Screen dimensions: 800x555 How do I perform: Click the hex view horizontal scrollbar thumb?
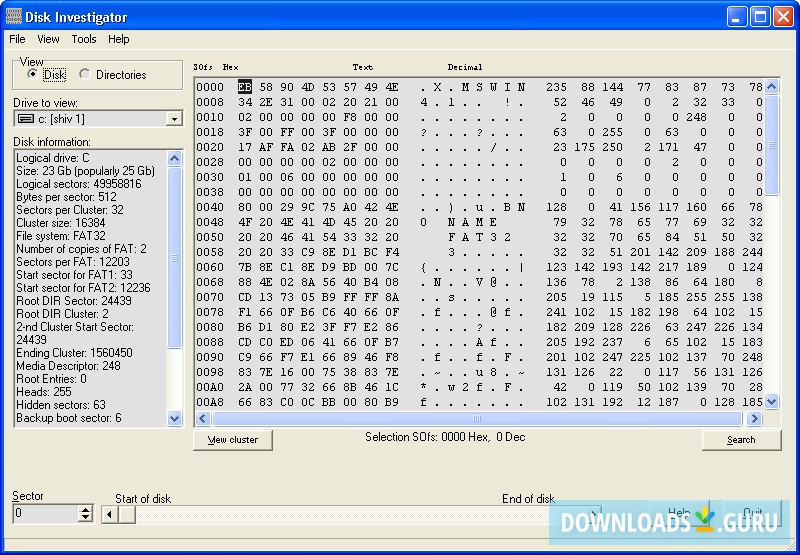pos(477,419)
